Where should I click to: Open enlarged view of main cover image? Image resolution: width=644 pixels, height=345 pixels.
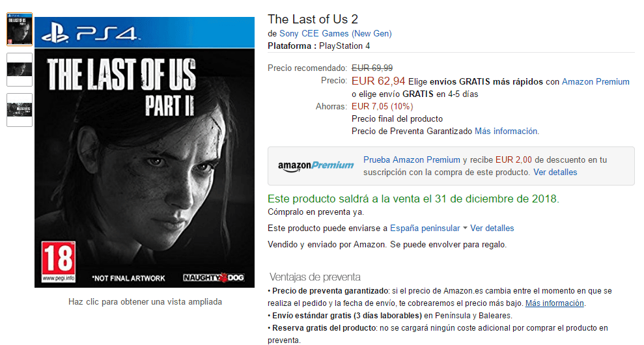(145, 152)
